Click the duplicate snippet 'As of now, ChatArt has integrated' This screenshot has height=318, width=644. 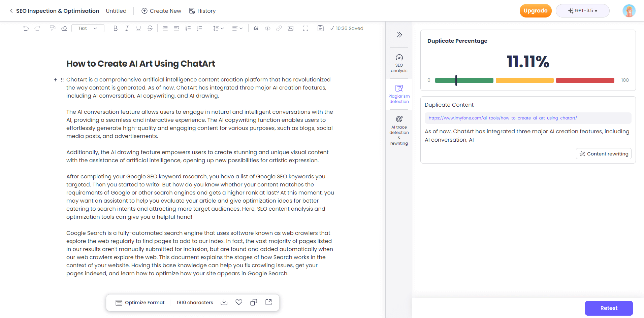pyautogui.click(x=527, y=136)
